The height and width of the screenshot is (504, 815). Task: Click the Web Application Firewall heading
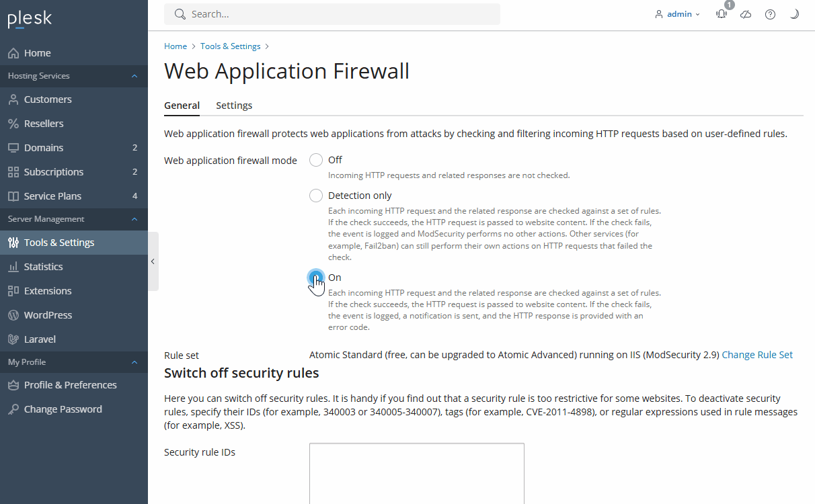(286, 71)
